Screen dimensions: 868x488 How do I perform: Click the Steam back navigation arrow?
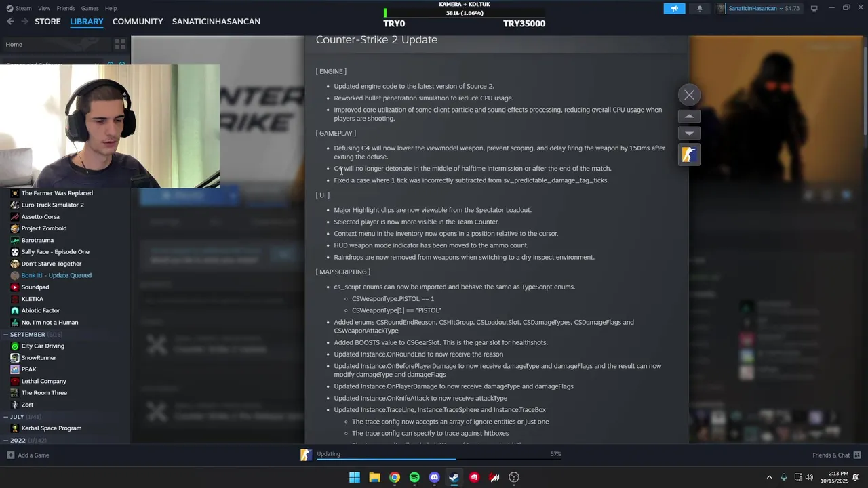pyautogui.click(x=10, y=22)
